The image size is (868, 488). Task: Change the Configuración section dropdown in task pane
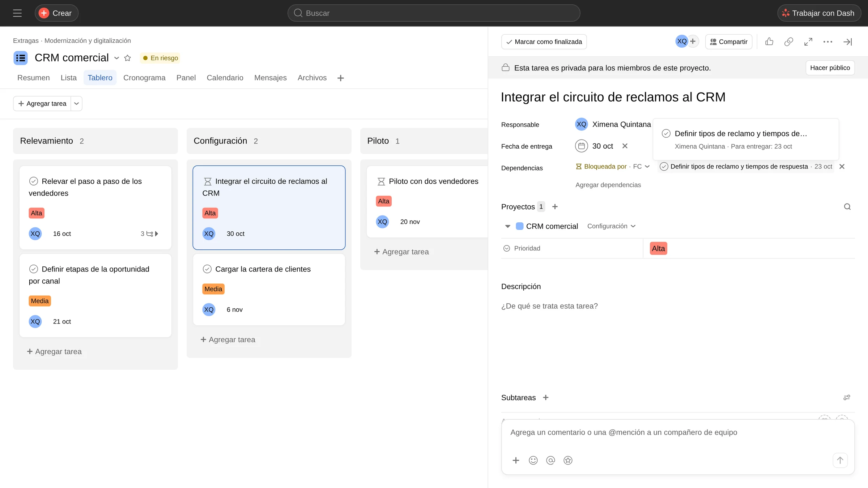click(611, 226)
